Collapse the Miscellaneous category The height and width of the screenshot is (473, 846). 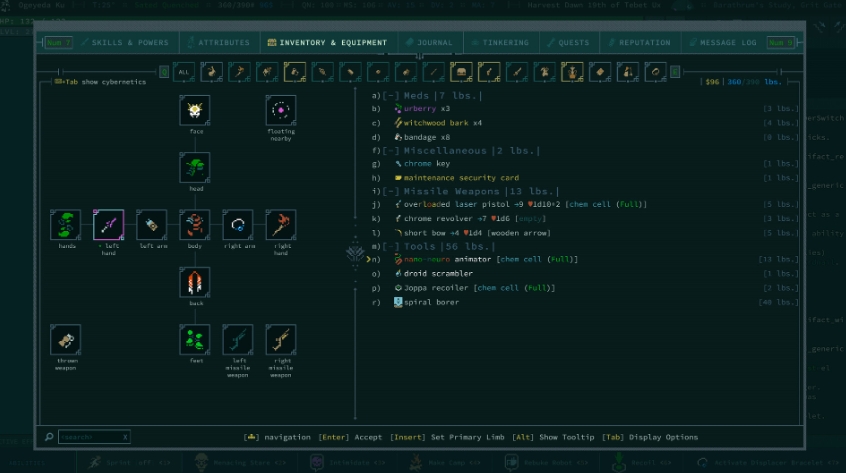click(390, 151)
